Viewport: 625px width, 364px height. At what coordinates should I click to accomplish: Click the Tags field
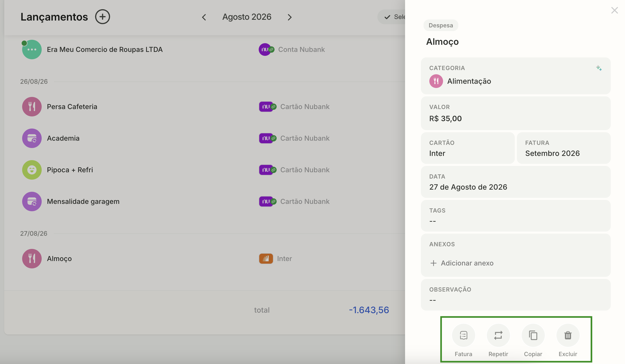516,216
